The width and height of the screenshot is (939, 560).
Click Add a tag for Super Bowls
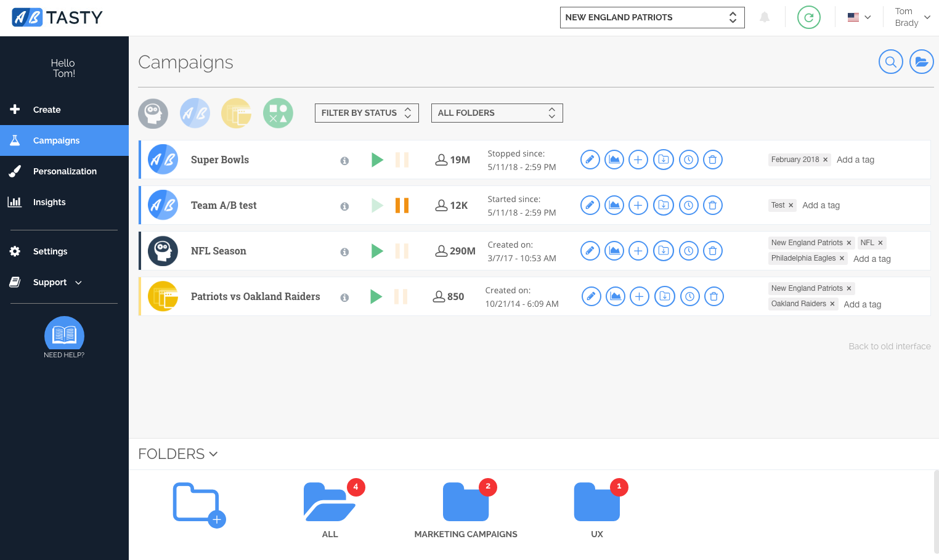tap(855, 160)
